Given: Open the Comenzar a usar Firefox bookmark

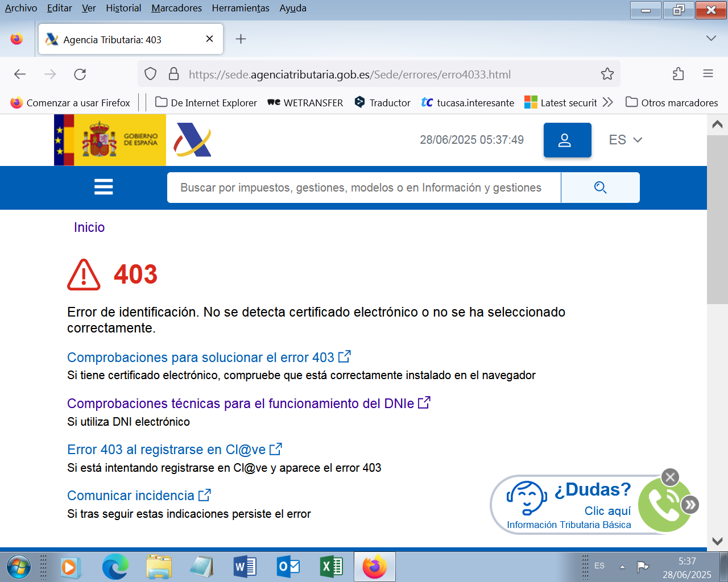Looking at the screenshot, I should pos(71,103).
